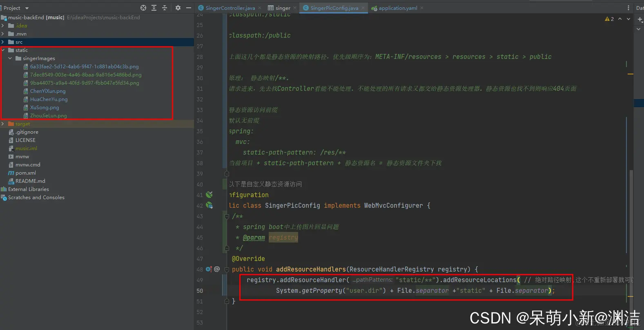644x330 pixels.
Task: Click addResourceHandlers method name
Action: point(311,269)
